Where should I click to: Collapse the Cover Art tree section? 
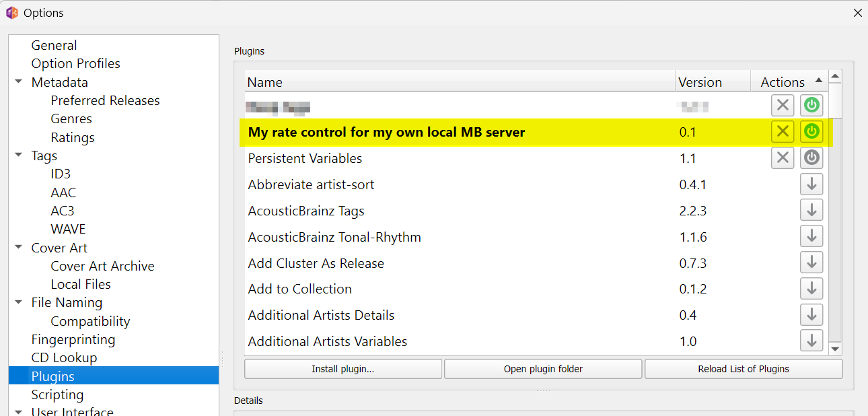click(x=18, y=248)
